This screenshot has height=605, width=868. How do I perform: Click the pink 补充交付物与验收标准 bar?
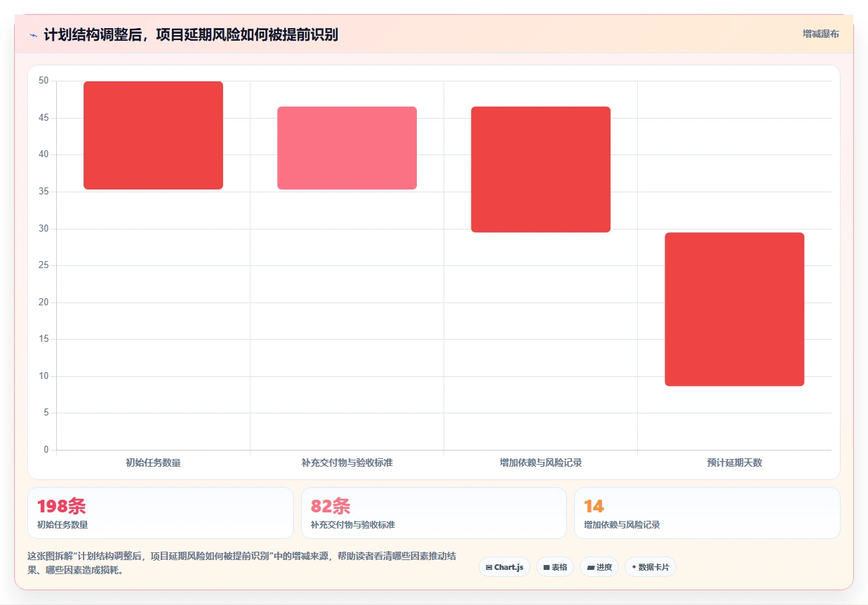point(347,148)
